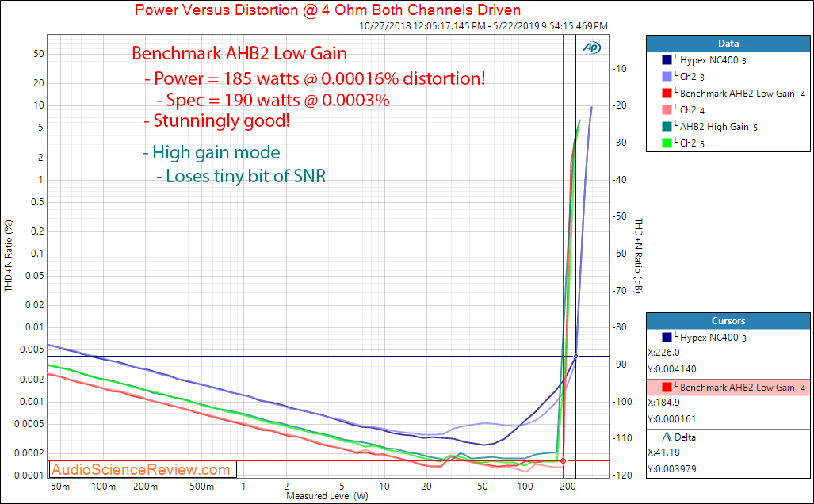Click the X:226.0 cursor value
Image resolution: width=814 pixels, height=504 pixels.
point(664,353)
